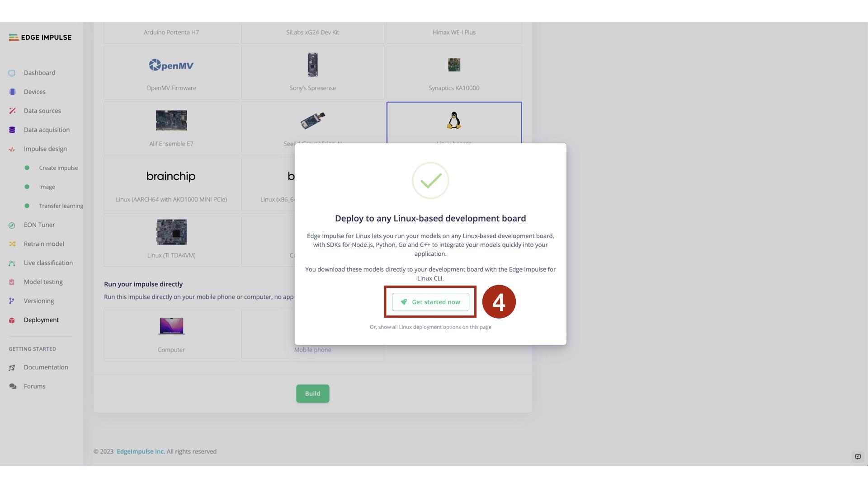Click the Versioning branch icon
868x488 pixels.
(12, 301)
